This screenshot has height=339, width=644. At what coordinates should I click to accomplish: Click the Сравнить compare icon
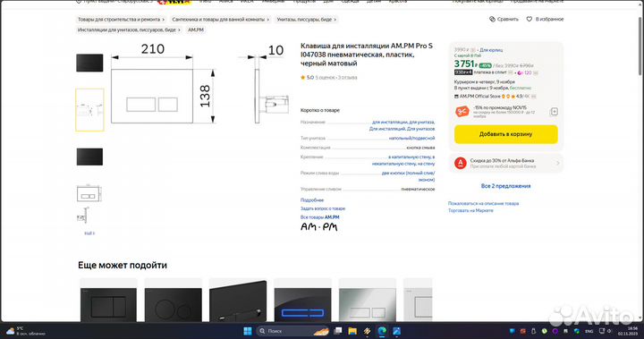coord(492,20)
